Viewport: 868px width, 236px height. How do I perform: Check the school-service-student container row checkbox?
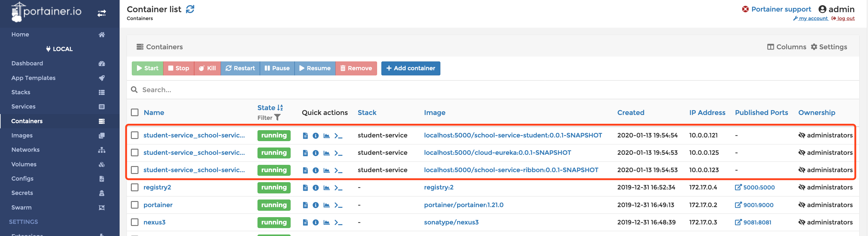coord(135,135)
